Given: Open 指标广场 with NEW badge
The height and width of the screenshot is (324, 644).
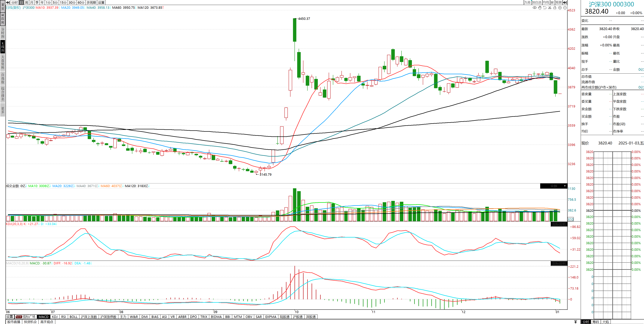Looking at the screenshot, I should coord(25,317).
